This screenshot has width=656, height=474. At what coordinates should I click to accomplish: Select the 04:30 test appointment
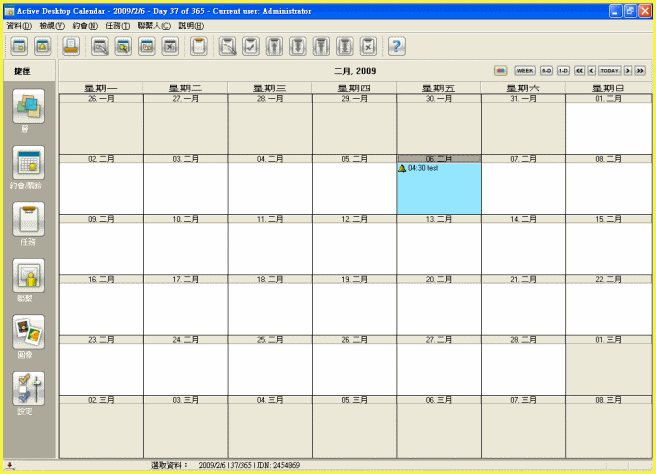[x=425, y=168]
